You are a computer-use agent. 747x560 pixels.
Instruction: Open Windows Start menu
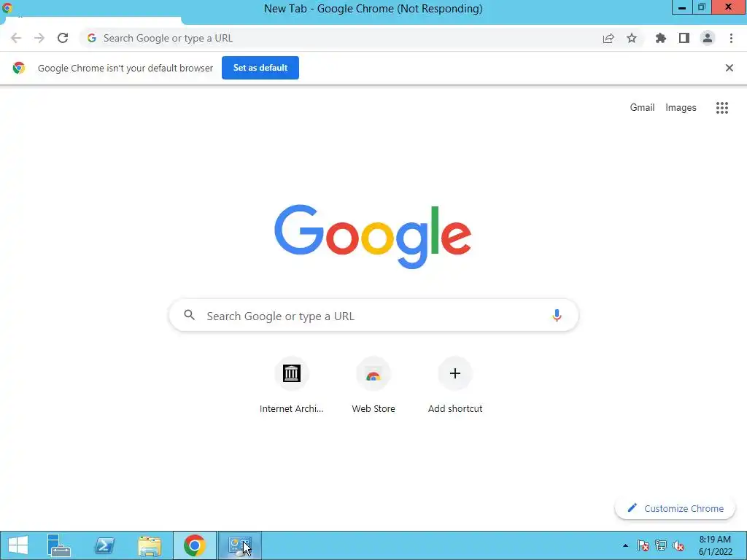coord(18,545)
